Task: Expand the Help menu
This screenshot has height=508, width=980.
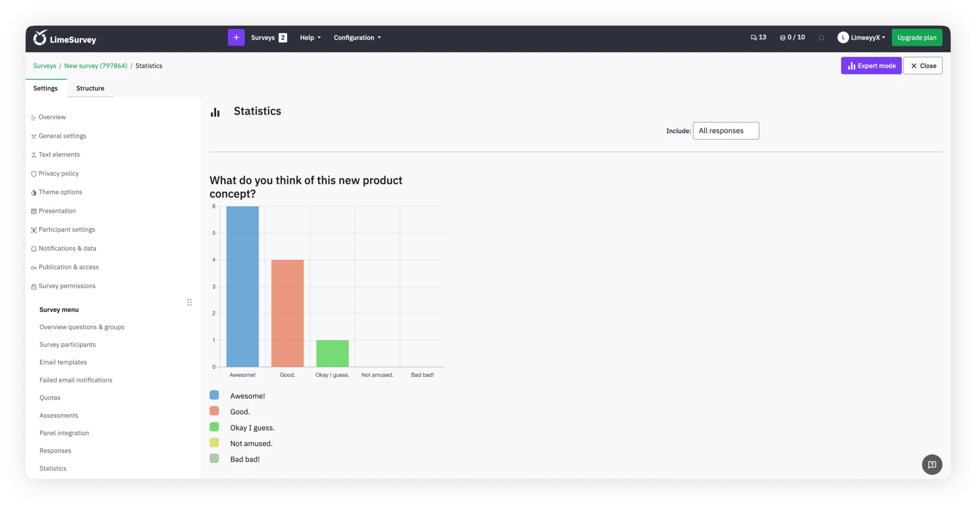Action: (310, 37)
